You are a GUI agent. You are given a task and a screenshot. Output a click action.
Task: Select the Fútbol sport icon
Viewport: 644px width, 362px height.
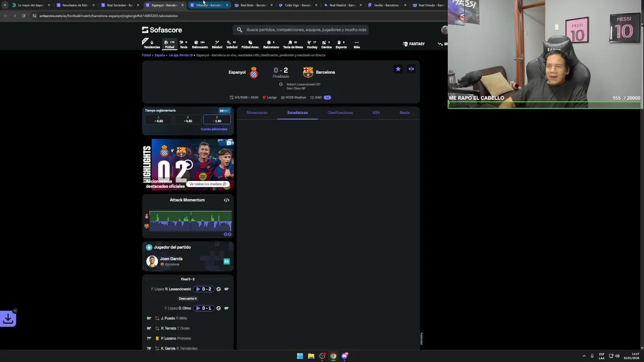[x=170, y=44]
